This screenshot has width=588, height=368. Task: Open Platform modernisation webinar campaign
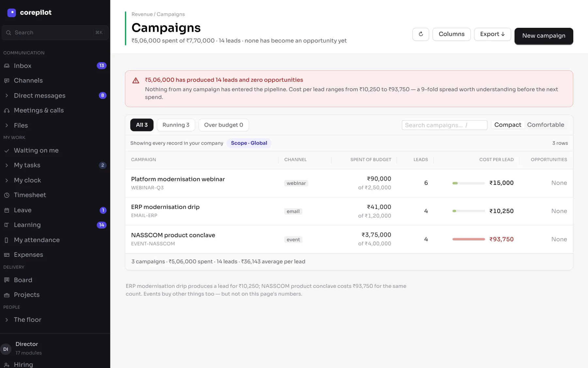pyautogui.click(x=178, y=179)
